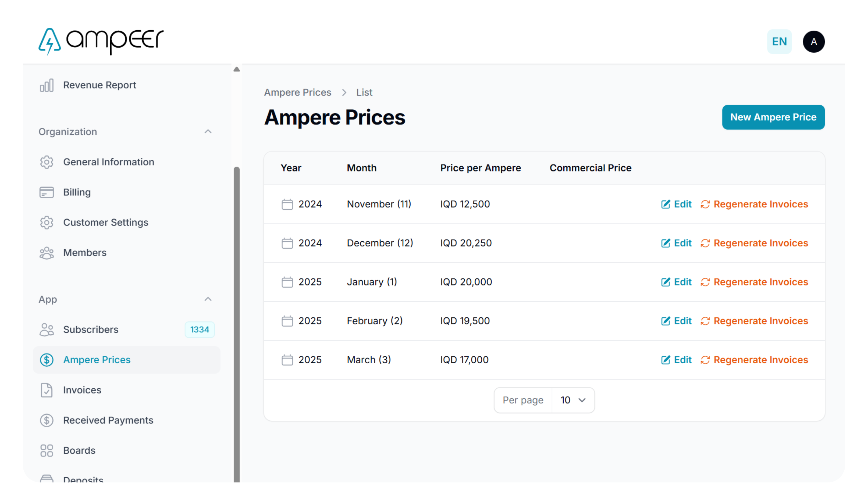This screenshot has height=503, width=868.
Task: Click the General Information gear icon
Action: [x=46, y=162]
